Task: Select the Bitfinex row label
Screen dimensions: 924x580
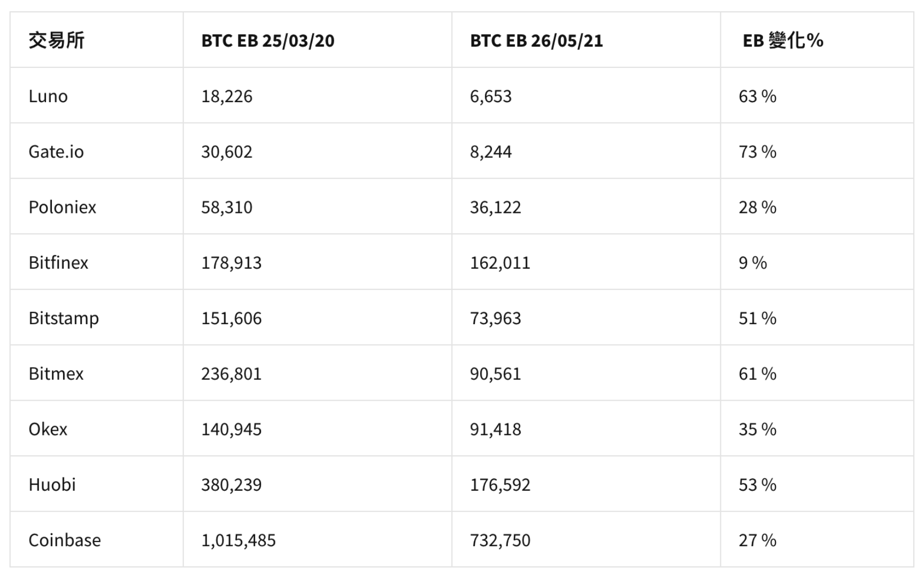Action: pos(58,263)
